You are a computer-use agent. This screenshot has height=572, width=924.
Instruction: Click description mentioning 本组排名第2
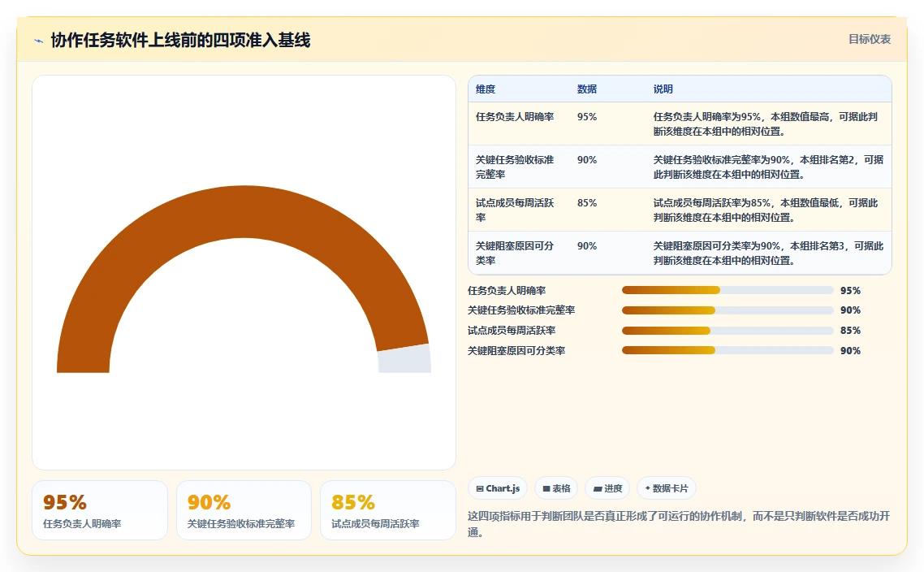point(768,167)
